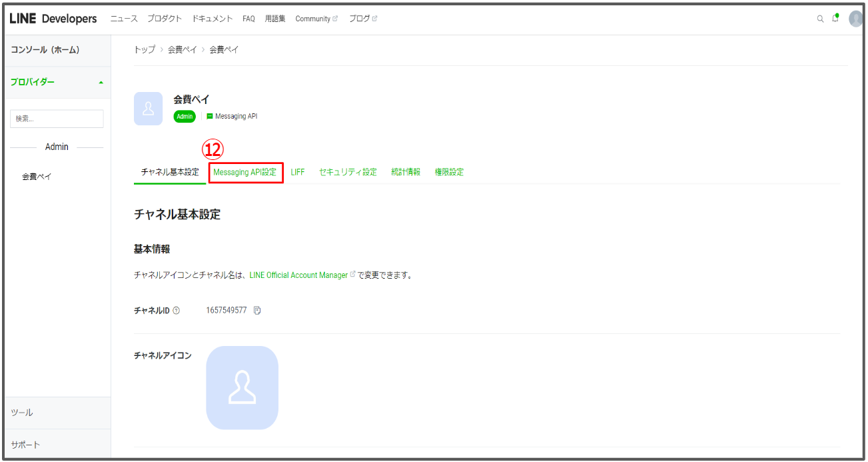This screenshot has width=868, height=462.
Task: Select the 統計情報 tab
Action: (x=406, y=172)
